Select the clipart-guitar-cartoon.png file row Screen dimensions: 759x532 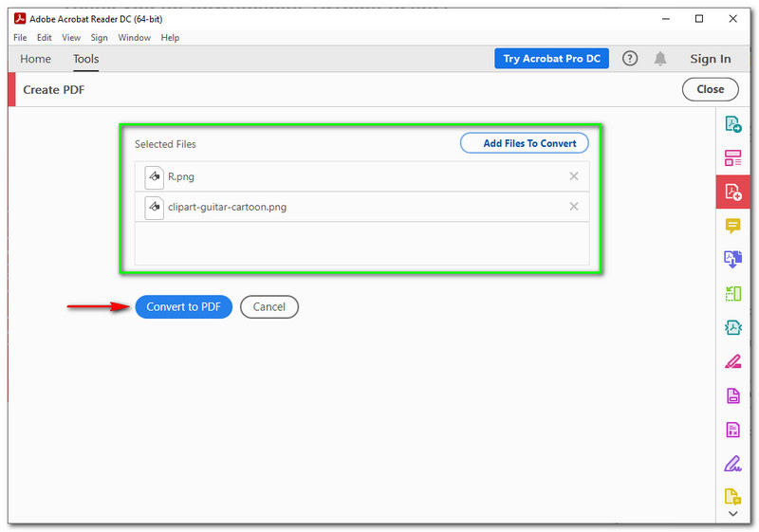362,207
